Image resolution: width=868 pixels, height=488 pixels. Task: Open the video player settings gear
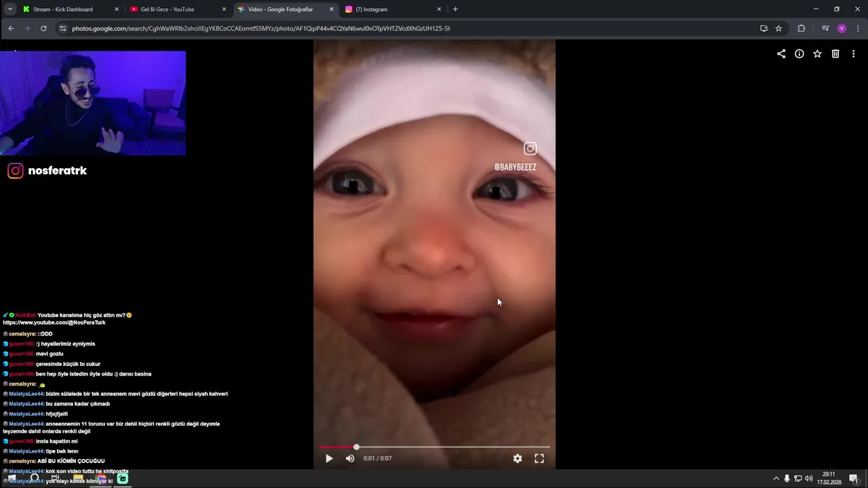click(x=517, y=458)
